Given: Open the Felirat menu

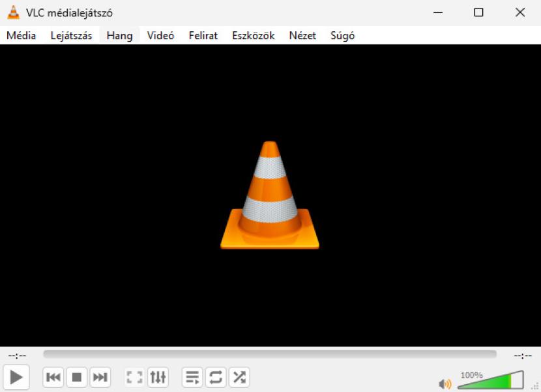Looking at the screenshot, I should coord(203,36).
